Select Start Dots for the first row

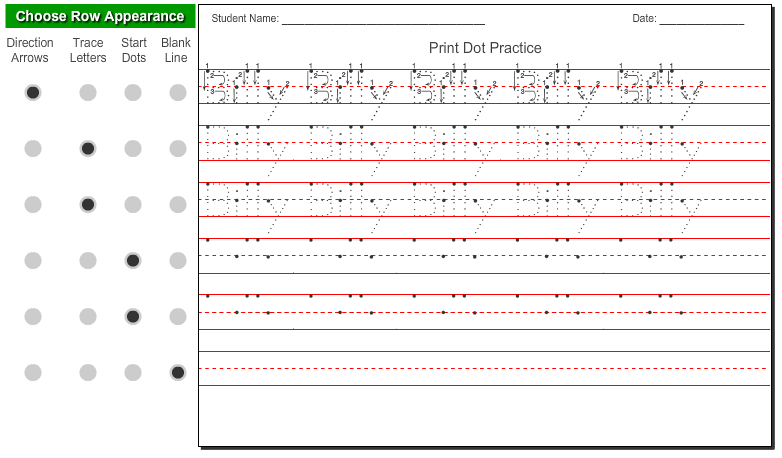tap(133, 92)
